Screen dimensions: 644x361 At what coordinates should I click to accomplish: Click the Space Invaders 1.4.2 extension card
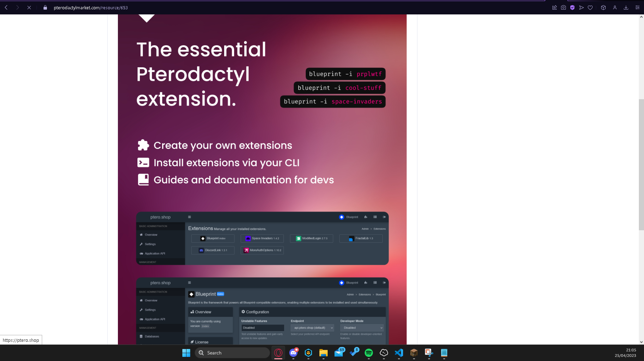(262, 238)
